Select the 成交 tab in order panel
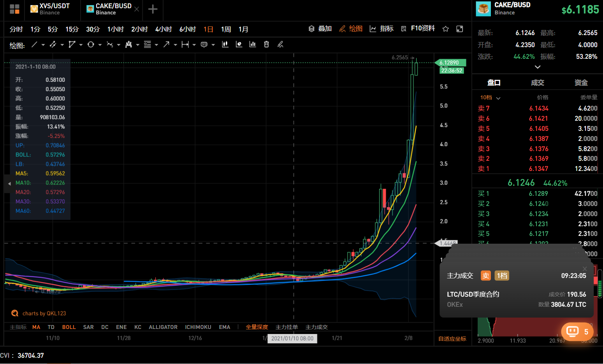Viewport: 603px width, 364px height. 537,83
